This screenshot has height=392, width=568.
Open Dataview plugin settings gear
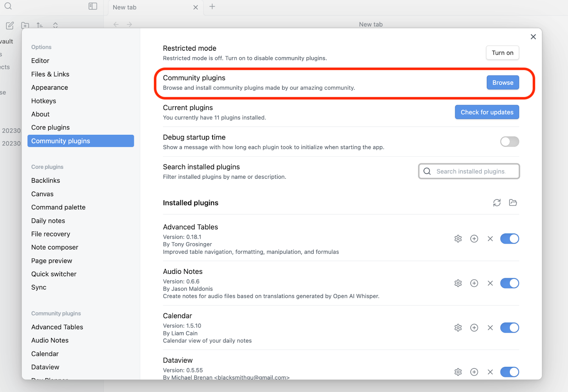[x=458, y=372]
